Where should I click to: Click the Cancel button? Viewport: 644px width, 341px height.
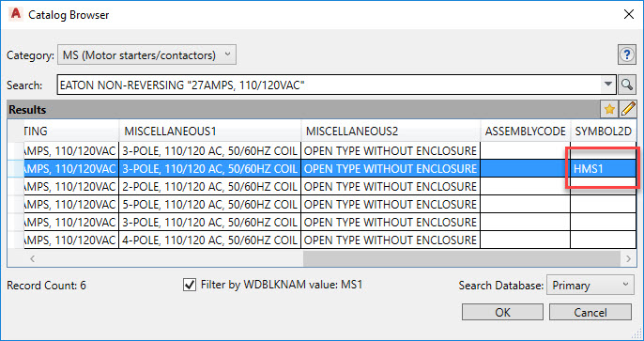590,312
